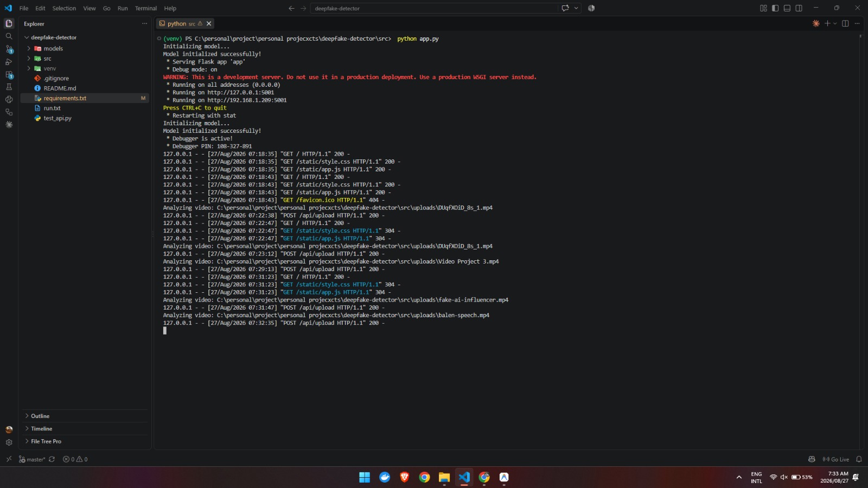Click the orange Claude icon in terminal toolbar
The image size is (868, 488).
[816, 23]
